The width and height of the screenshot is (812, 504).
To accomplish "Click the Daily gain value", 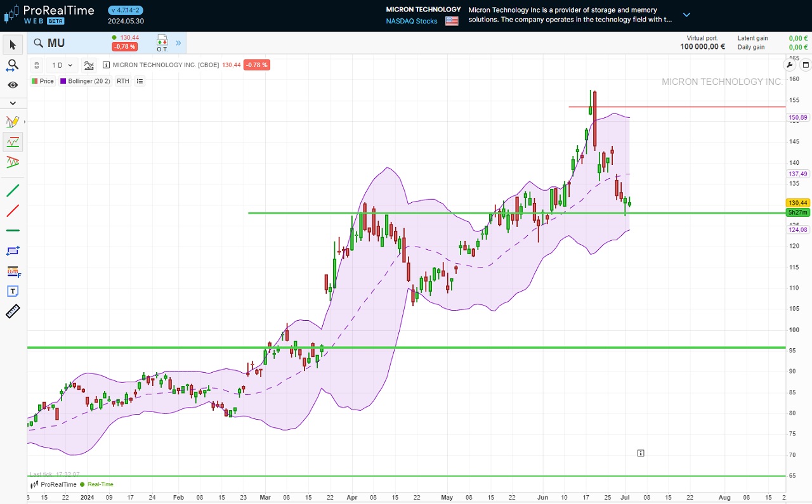I will tap(798, 47).
